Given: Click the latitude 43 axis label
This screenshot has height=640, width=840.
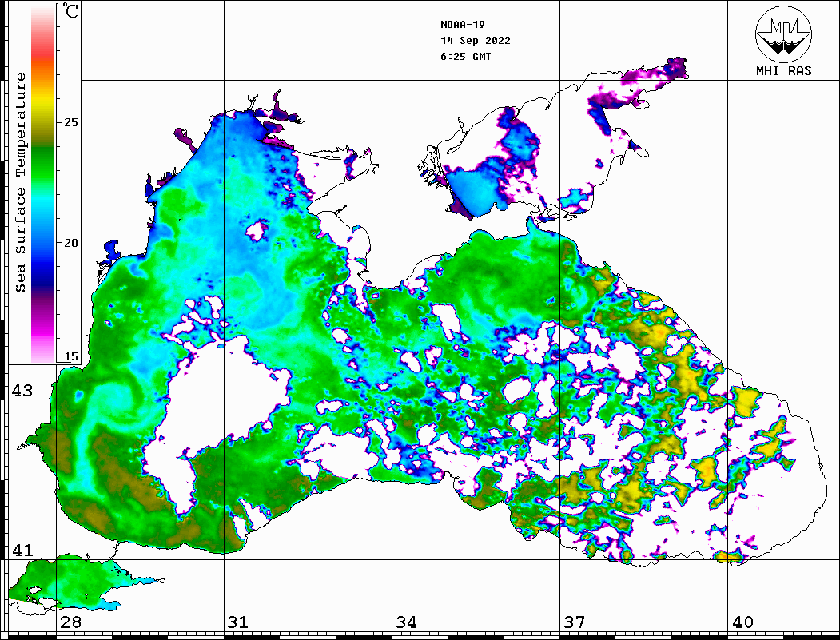Looking at the screenshot, I should (x=22, y=391).
